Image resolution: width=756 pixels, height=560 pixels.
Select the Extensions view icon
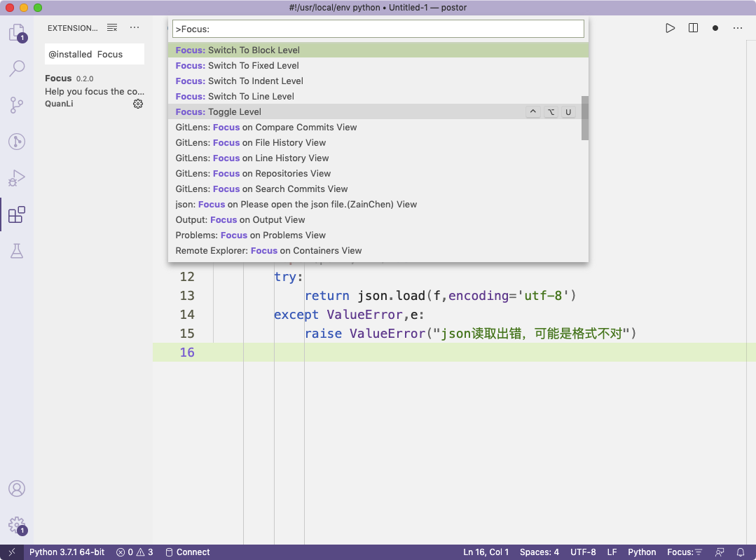pyautogui.click(x=17, y=214)
